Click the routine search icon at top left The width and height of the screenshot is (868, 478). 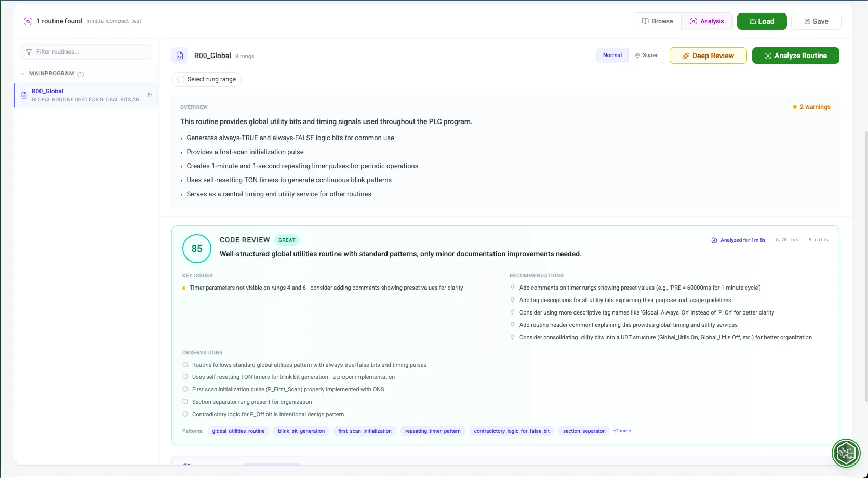coord(28,21)
